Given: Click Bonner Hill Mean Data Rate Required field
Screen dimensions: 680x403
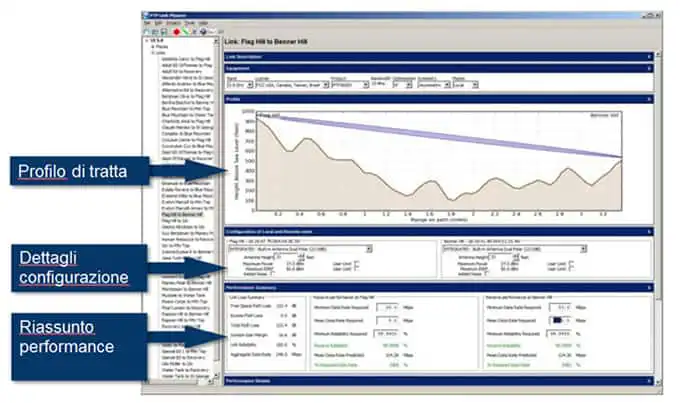Looking at the screenshot, I should point(560,321).
